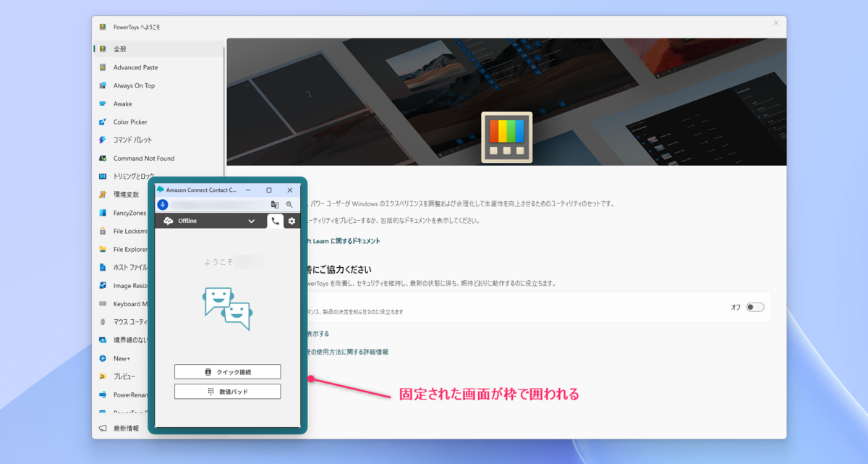Toggle the オフ switch on PowerToys page
Image resolution: width=868 pixels, height=464 pixels.
[755, 307]
